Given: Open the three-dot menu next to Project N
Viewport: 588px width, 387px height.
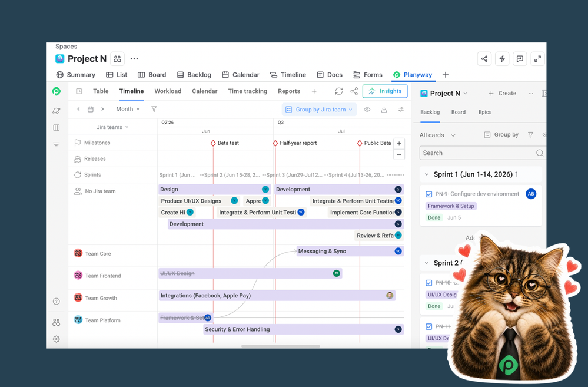Looking at the screenshot, I should point(134,58).
